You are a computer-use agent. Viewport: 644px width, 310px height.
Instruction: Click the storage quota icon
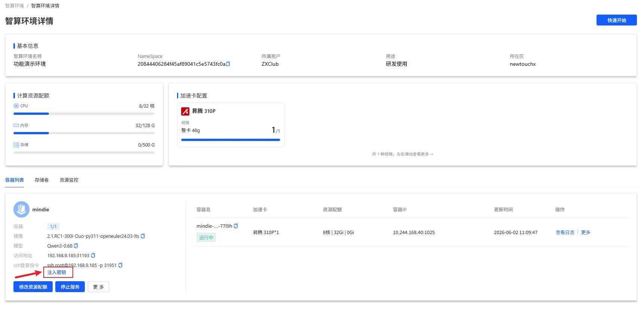[16, 145]
